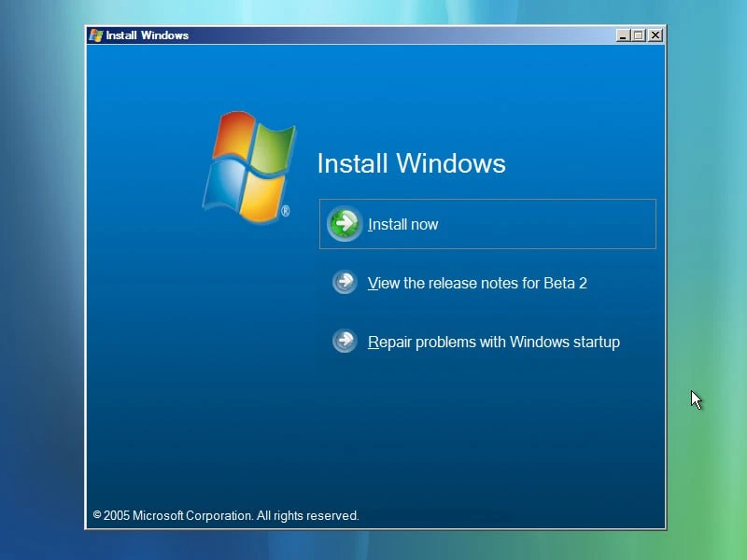Click the green Install now arrow icon
The image size is (747, 560).
click(345, 223)
